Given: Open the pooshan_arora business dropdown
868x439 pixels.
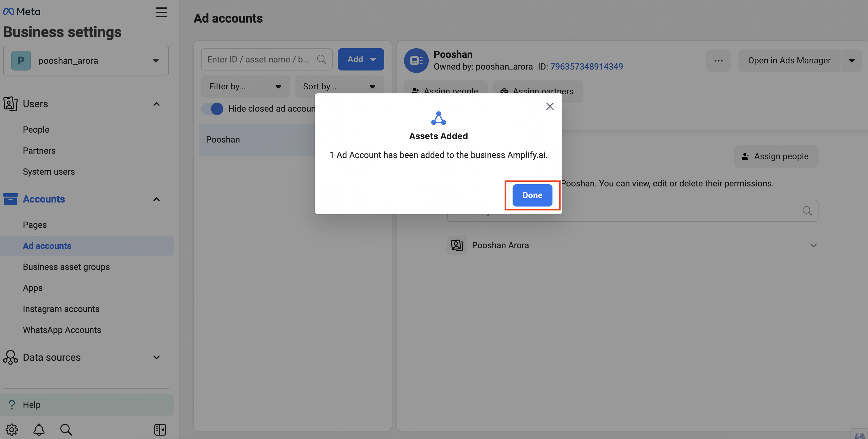Looking at the screenshot, I should click(86, 61).
